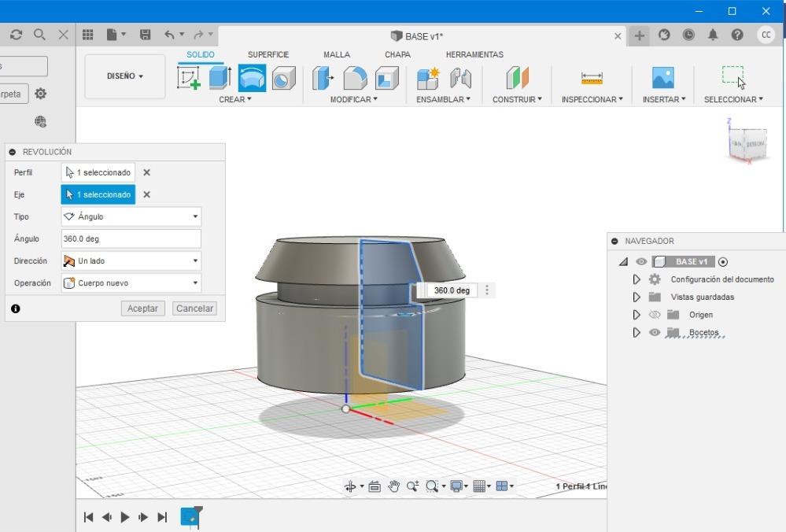The image size is (786, 532).
Task: Select the Extrude tool icon
Action: pyautogui.click(x=220, y=78)
